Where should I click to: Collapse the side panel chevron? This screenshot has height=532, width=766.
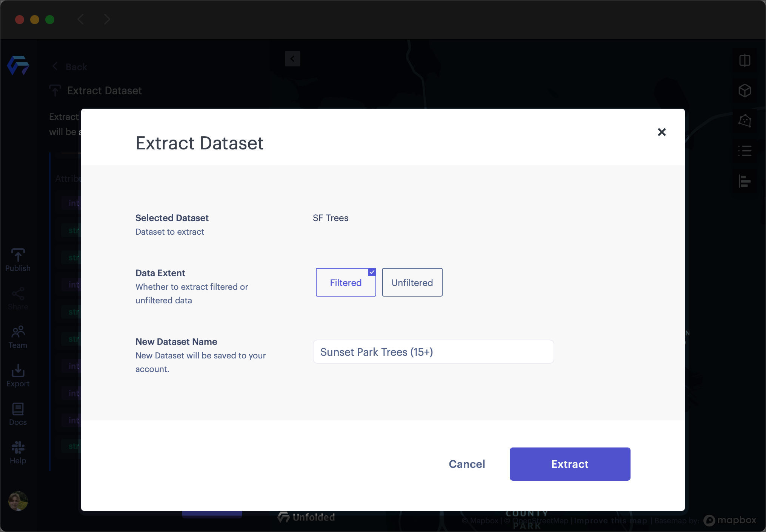click(x=292, y=59)
